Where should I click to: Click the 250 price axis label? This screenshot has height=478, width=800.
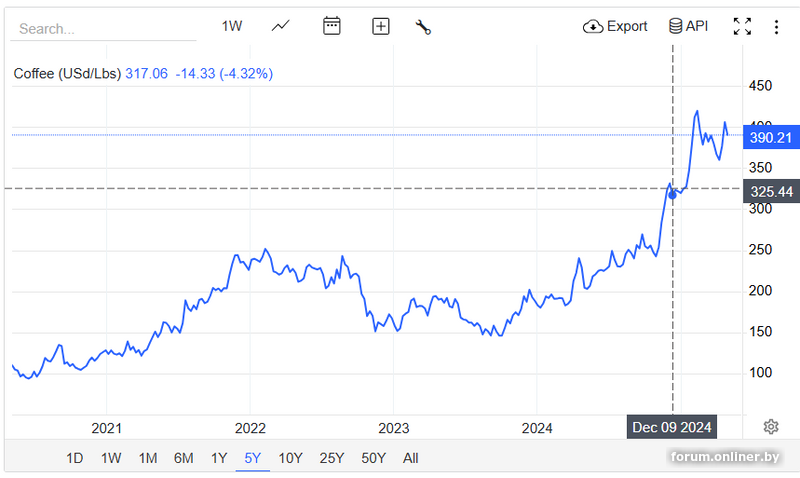pyautogui.click(x=760, y=250)
